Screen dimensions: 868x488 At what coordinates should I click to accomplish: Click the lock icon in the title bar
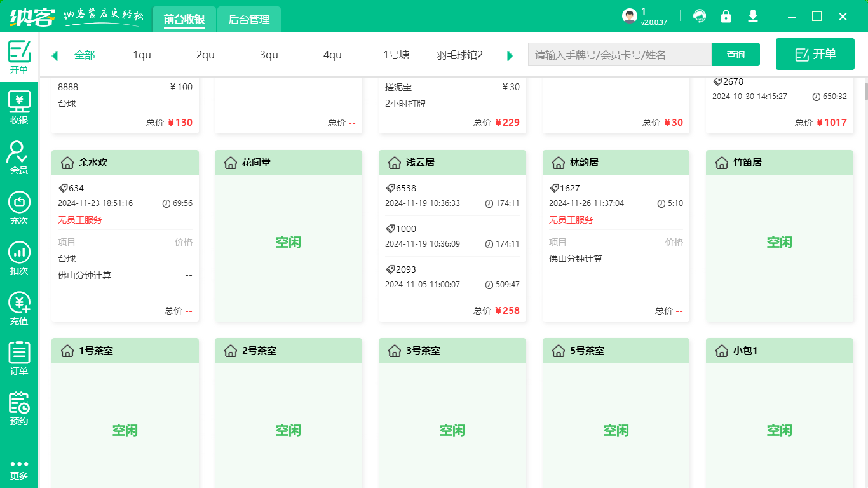point(726,16)
